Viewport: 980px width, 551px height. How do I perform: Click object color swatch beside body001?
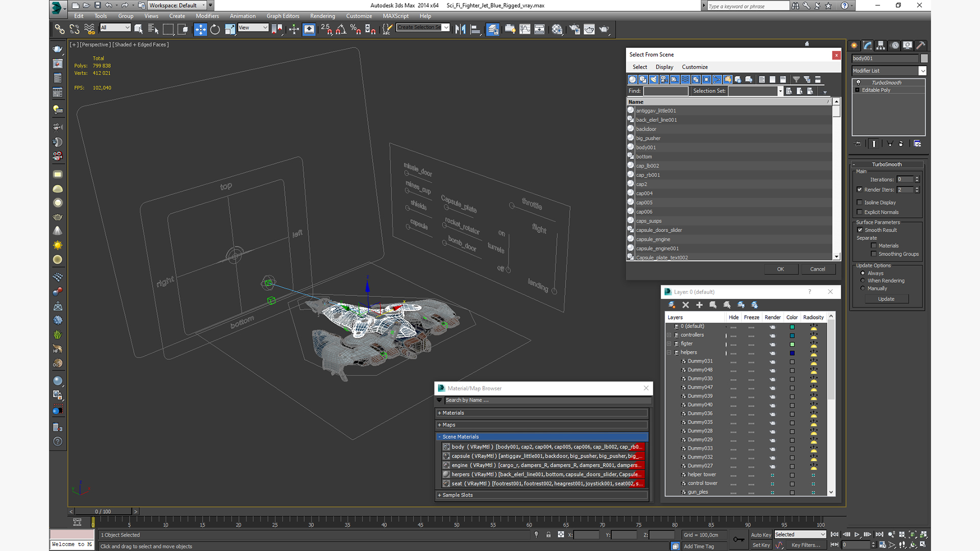click(924, 58)
